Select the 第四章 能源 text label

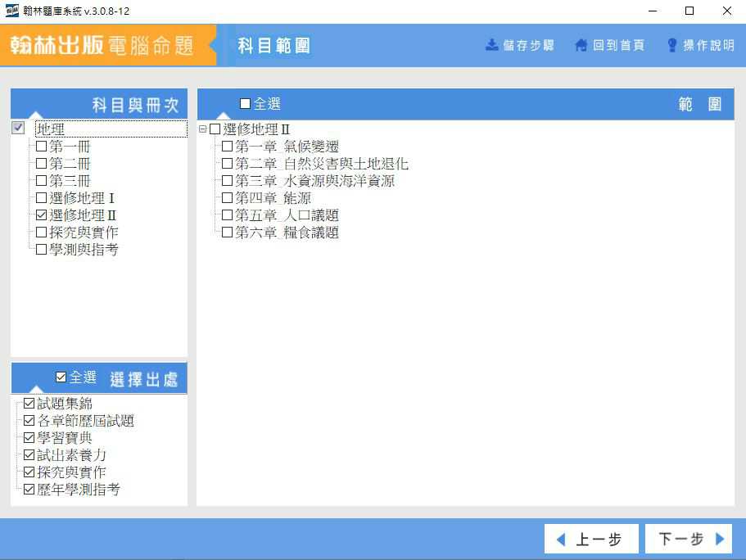pos(273,197)
